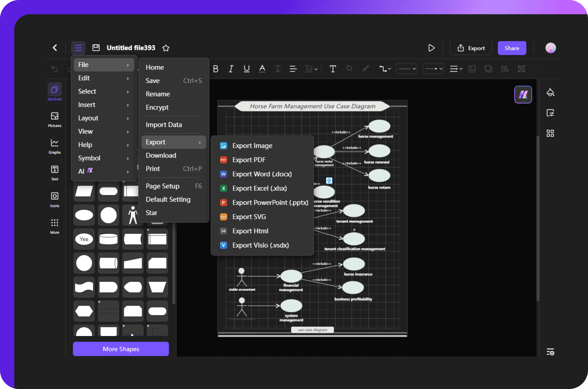Image resolution: width=588 pixels, height=389 pixels.
Task: Click the undo arrow icon
Action: (55, 69)
